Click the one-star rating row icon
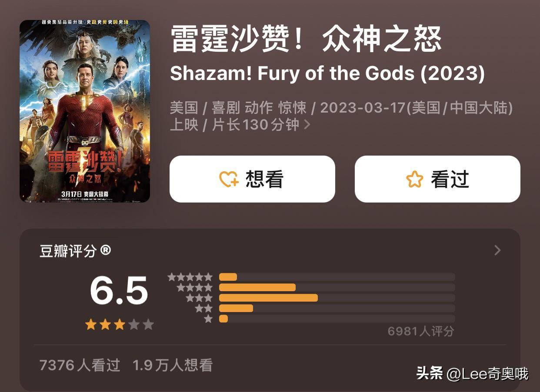The width and height of the screenshot is (540, 392). 208,319
